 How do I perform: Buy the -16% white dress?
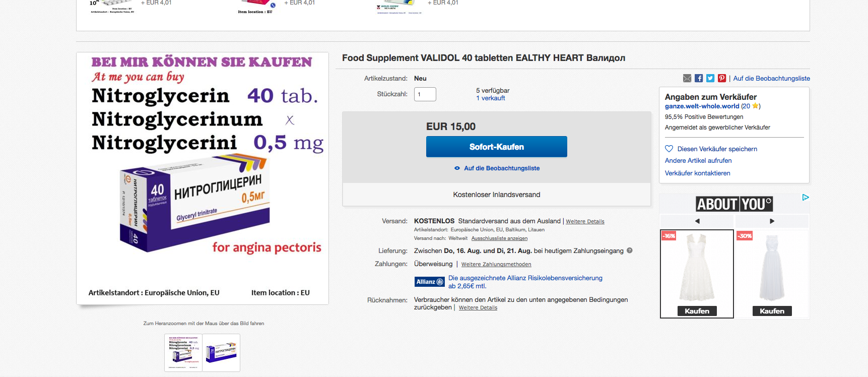697,311
